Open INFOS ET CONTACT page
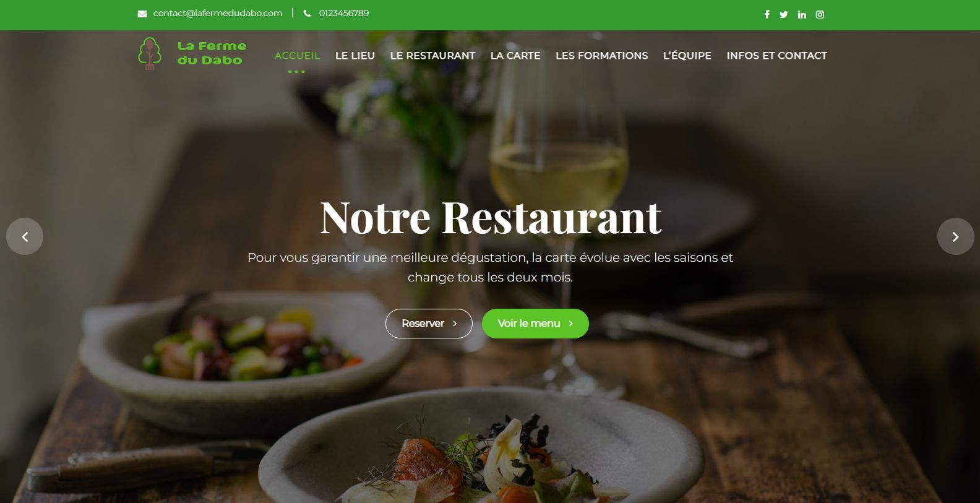Image resolution: width=980 pixels, height=503 pixels. (x=776, y=56)
